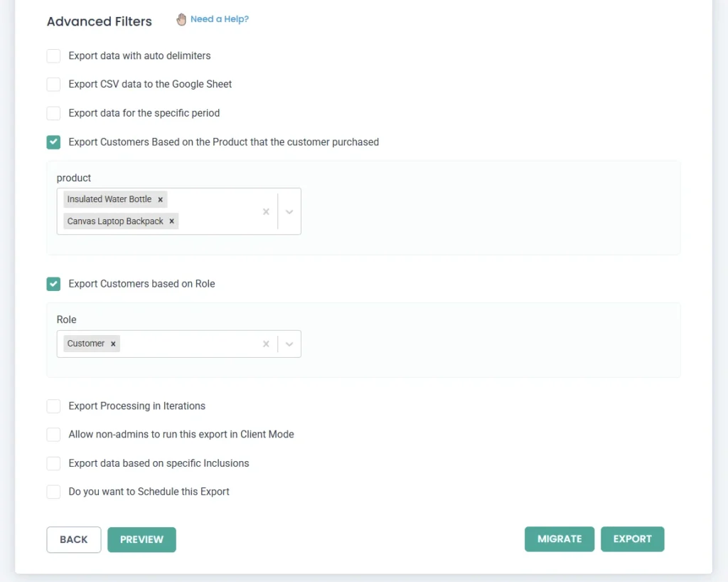
Task: Open the Need a Help link
Action: (x=220, y=19)
